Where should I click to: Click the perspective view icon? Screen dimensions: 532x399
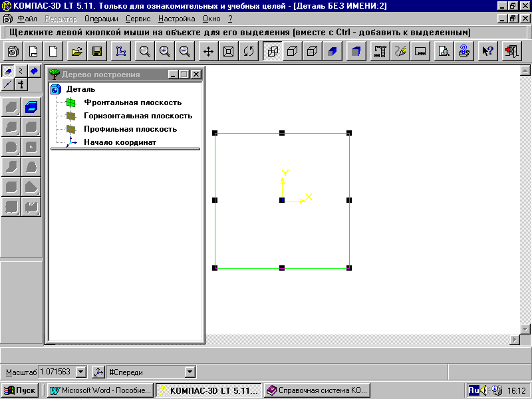coord(356,51)
